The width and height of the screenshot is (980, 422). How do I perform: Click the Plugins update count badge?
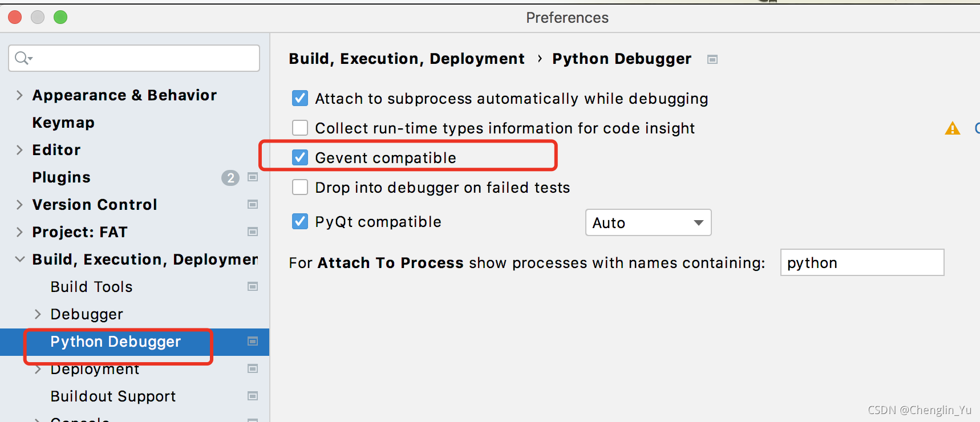point(230,178)
